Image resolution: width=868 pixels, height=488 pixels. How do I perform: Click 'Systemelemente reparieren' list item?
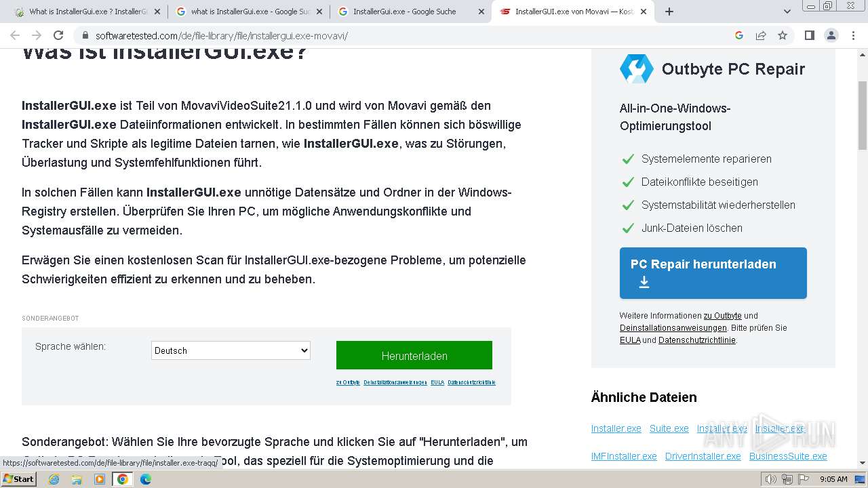pyautogui.click(x=707, y=159)
